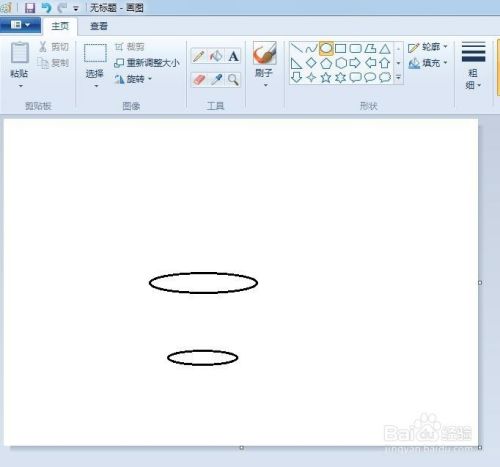This screenshot has width=500, height=467.
Task: Select the Left arrow shape
Action: click(370, 63)
